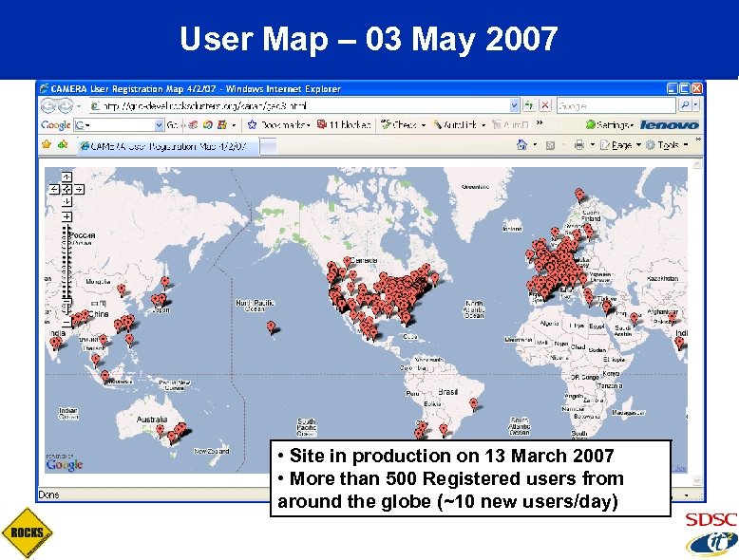Click the page scrollbar down arrow
The image size is (739, 560).
697,481
